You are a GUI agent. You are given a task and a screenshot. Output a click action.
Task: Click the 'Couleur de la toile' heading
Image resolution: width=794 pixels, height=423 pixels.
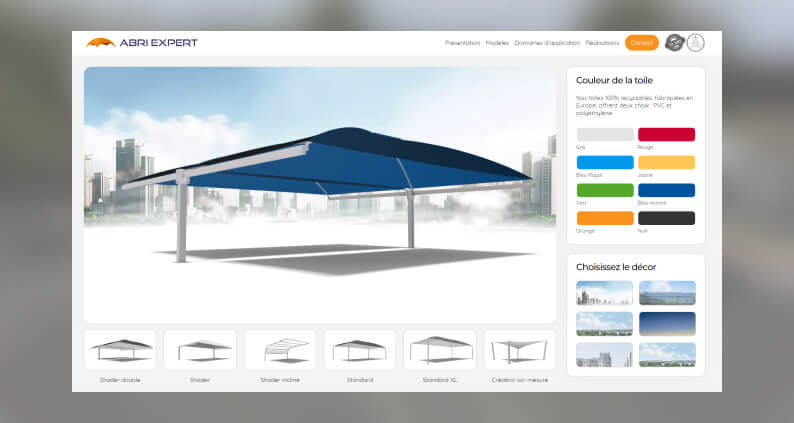coord(614,80)
